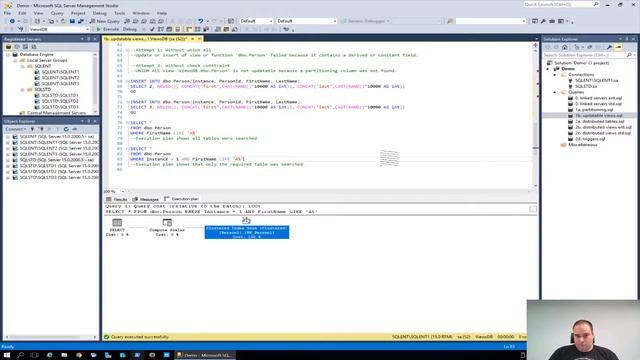Open the View menu
Viewport: 640px width, 360px height.
[38, 13]
